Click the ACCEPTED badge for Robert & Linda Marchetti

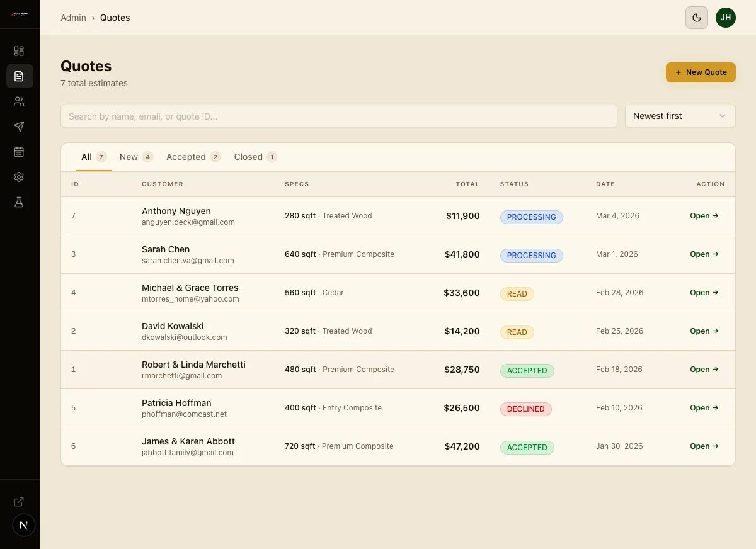527,371
